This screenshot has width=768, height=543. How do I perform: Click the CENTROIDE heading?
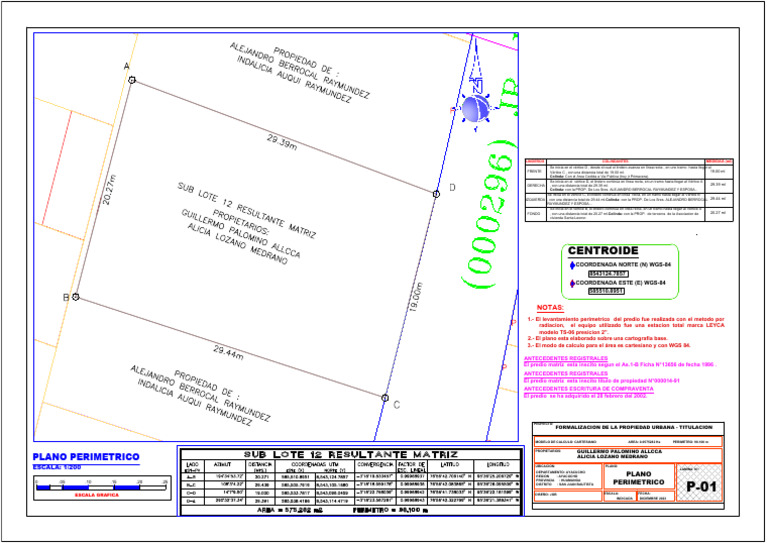coord(603,251)
